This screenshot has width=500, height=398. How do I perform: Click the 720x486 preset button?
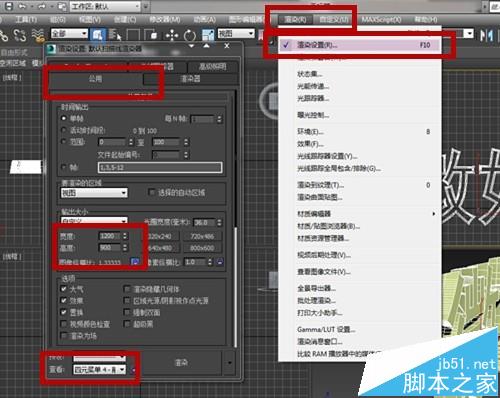(x=202, y=236)
